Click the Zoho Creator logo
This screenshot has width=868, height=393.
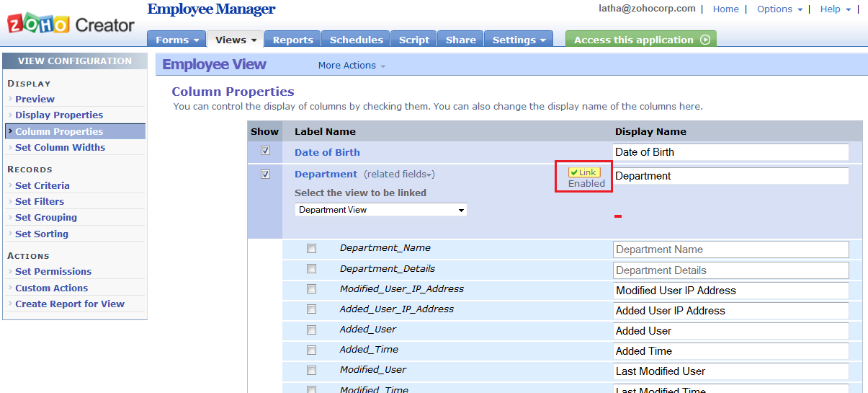71,25
